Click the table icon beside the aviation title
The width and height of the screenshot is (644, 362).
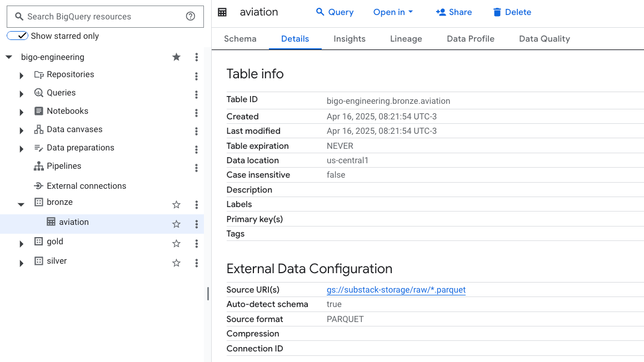pos(222,12)
